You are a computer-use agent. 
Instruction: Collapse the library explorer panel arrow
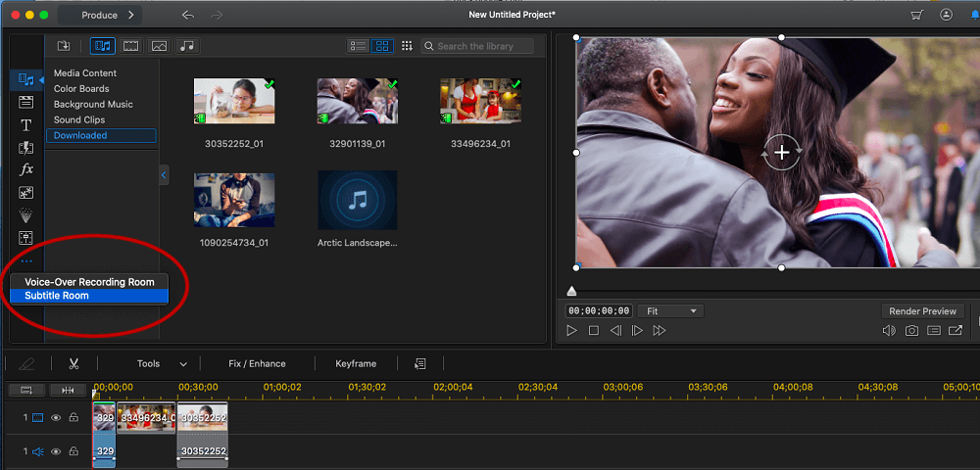164,175
